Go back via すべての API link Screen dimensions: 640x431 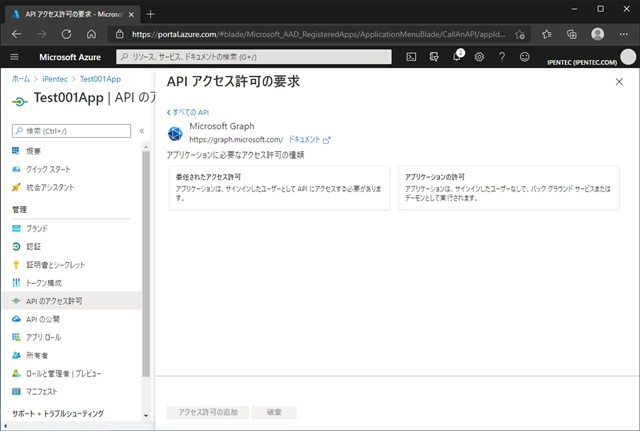click(188, 112)
